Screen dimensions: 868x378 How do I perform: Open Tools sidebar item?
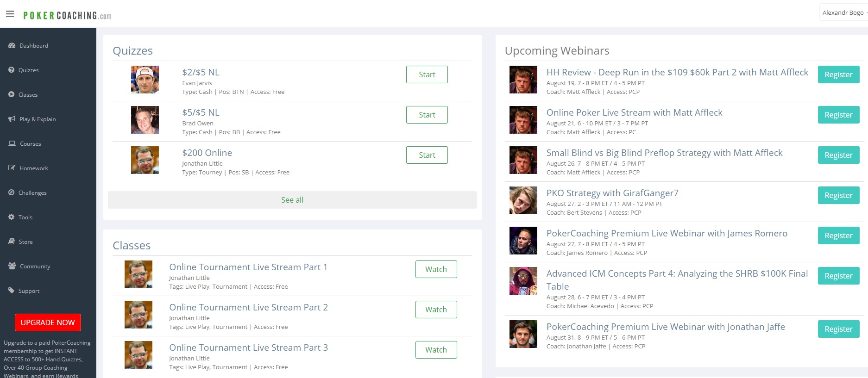coord(25,217)
